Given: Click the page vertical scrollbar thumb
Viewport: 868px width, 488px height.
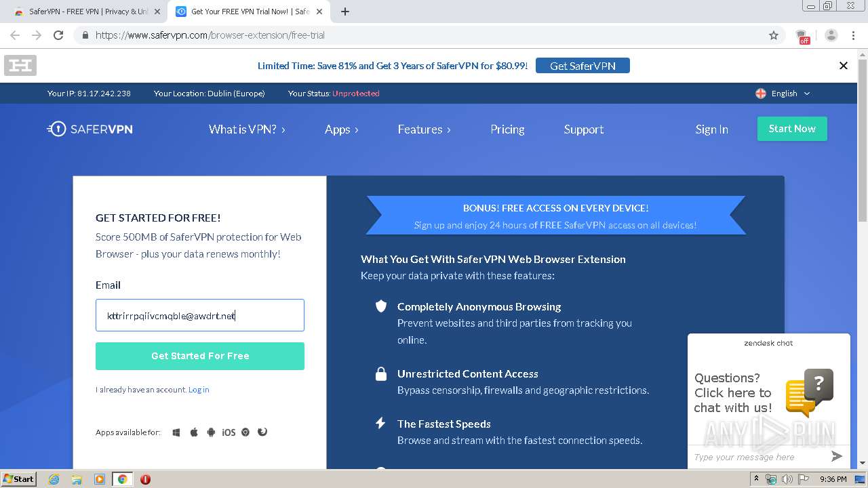Looking at the screenshot, I should pyautogui.click(x=863, y=140).
